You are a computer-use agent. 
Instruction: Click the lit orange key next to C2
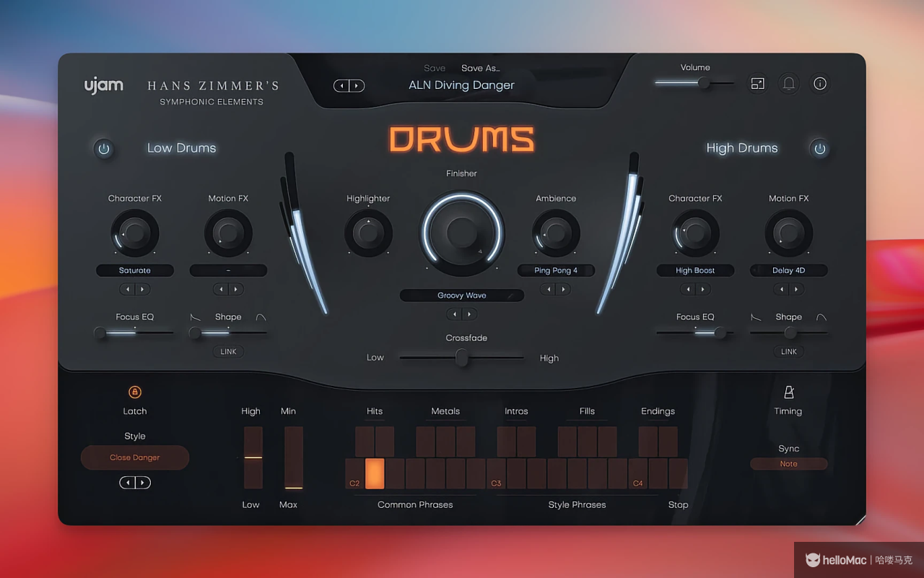(375, 474)
